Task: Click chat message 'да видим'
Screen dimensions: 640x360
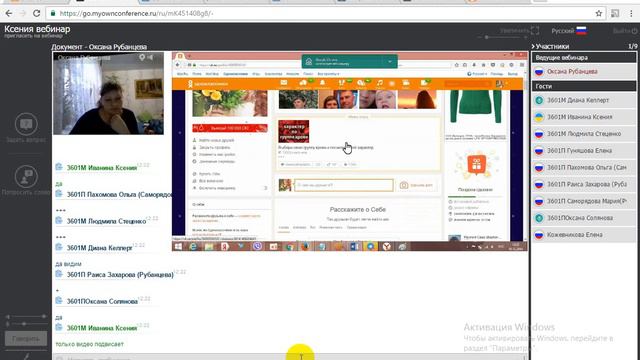Action: pyautogui.click(x=68, y=264)
